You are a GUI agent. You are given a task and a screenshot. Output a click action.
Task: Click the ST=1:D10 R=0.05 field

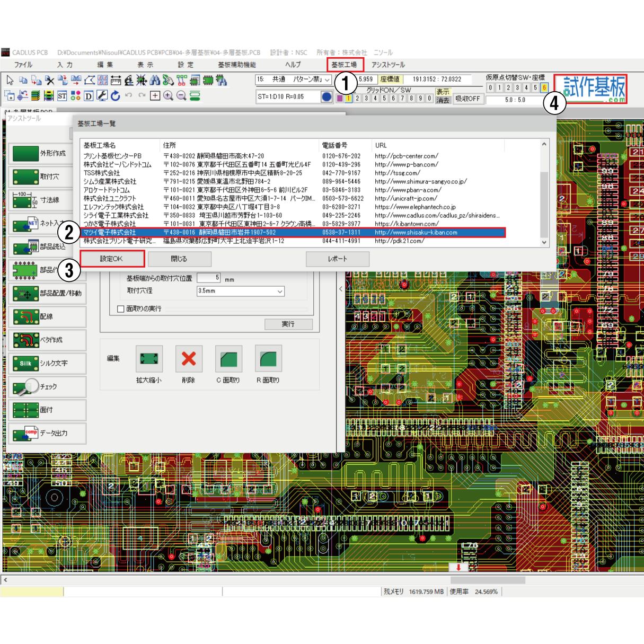pos(288,96)
